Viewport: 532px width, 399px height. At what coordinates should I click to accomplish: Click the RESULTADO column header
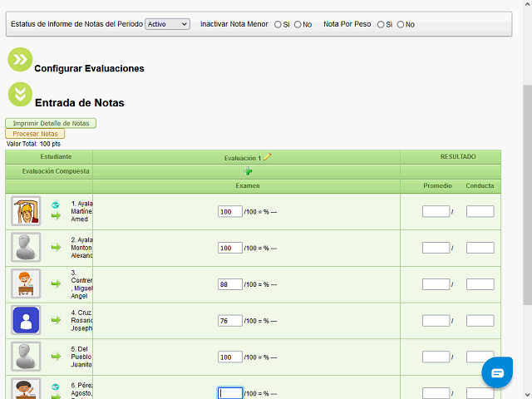[x=458, y=157]
